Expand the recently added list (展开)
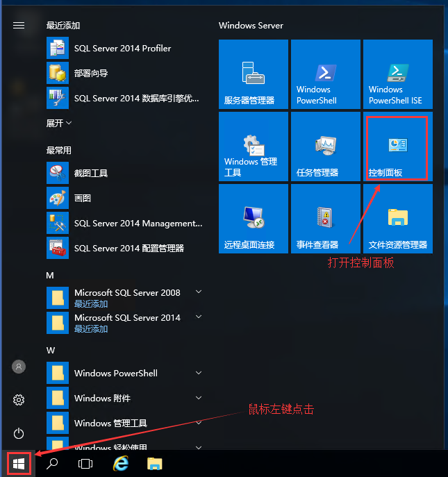Viewport: 448px width, 477px height. coord(59,123)
